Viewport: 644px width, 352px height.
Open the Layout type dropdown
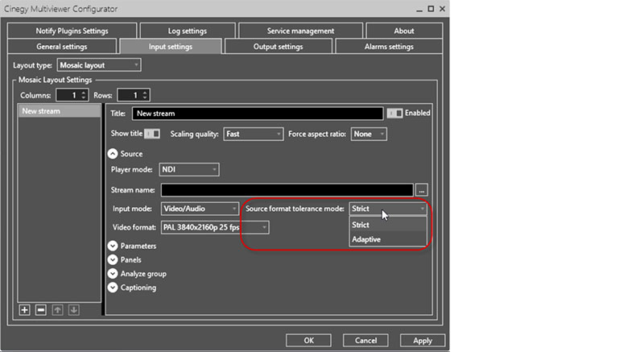coord(99,65)
